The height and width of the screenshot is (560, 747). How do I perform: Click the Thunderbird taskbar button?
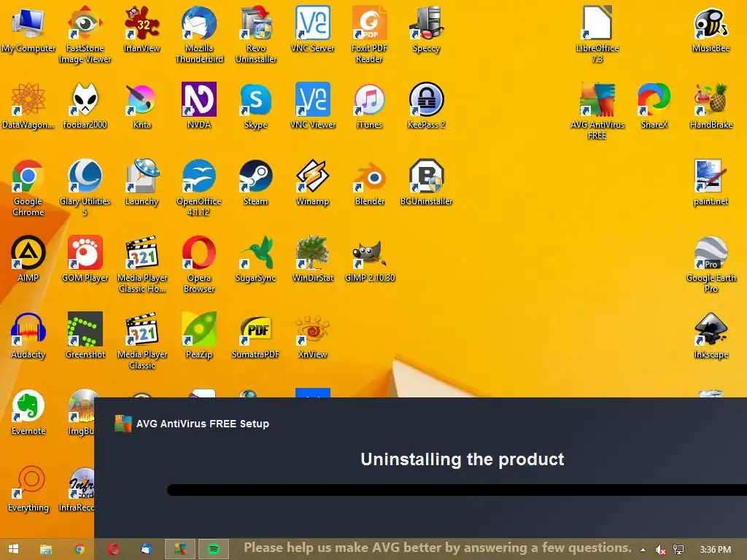coord(146,549)
